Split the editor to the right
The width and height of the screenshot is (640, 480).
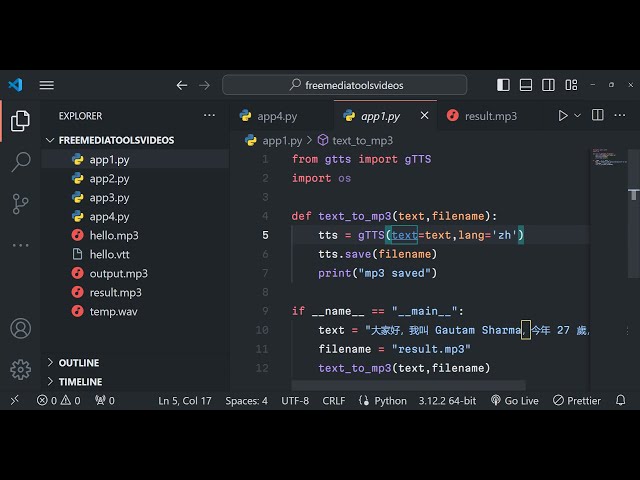click(600, 116)
